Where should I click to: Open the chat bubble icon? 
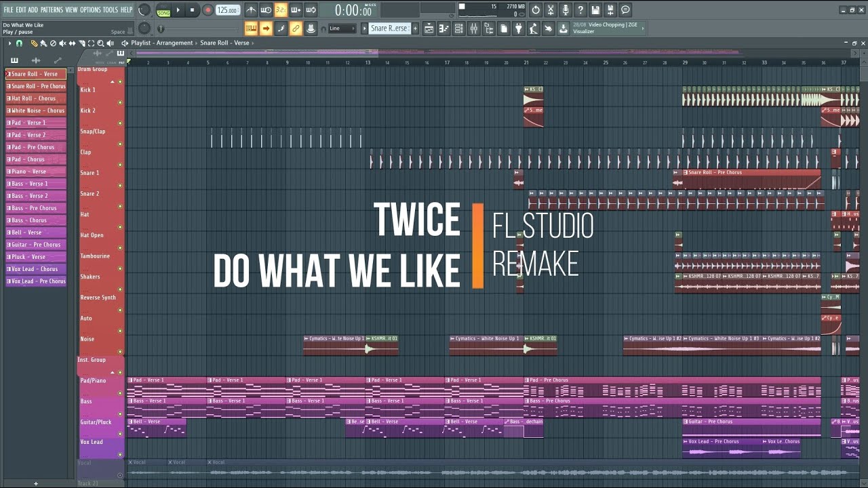pos(625,9)
